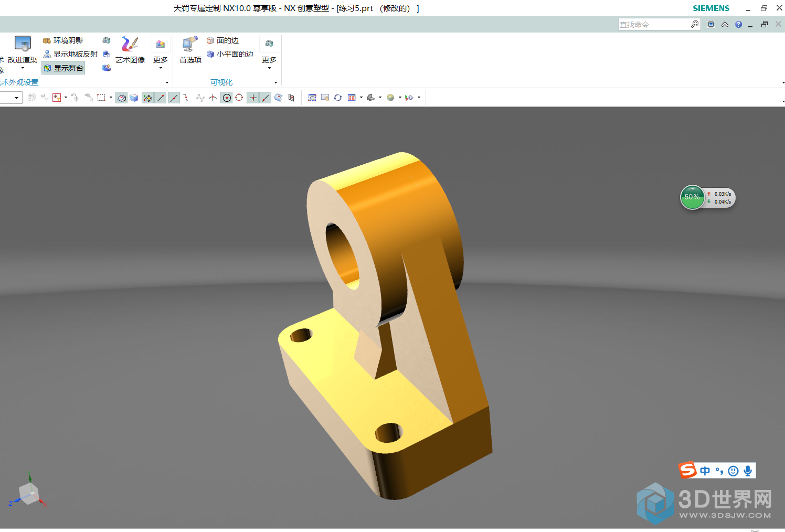Open rectangle selection mode dropdown arrow
Image resolution: width=785 pixels, height=532 pixels.
(111, 98)
